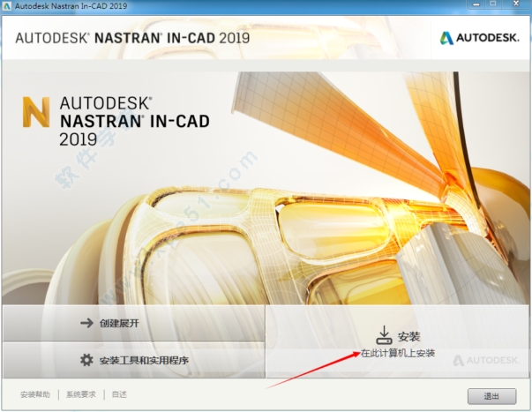The height and width of the screenshot is (412, 532).
Task: Click the Nastran N logo icon
Action: pos(36,112)
